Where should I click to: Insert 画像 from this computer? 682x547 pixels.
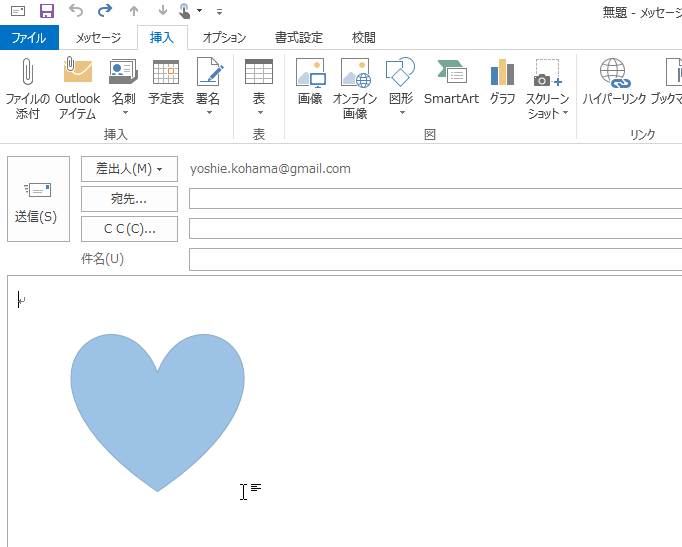[310, 83]
